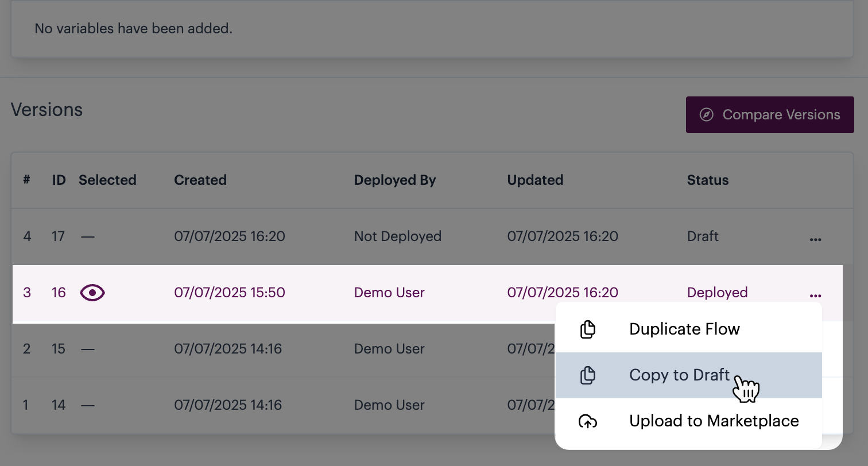Viewport: 868px width, 466px height.
Task: Click the Copy to Draft icon
Action: tap(587, 375)
